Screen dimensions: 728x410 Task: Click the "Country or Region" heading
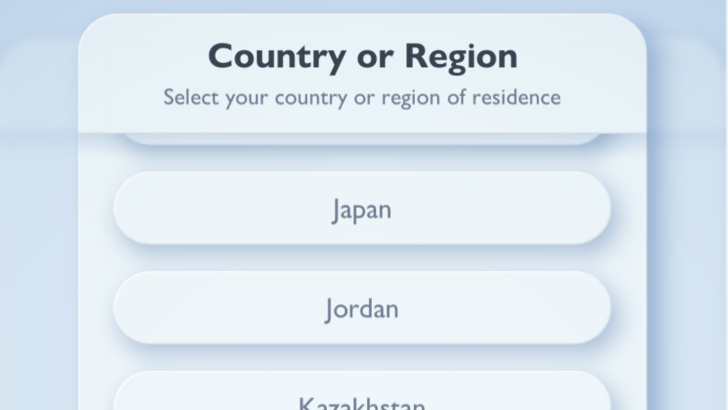(x=362, y=56)
